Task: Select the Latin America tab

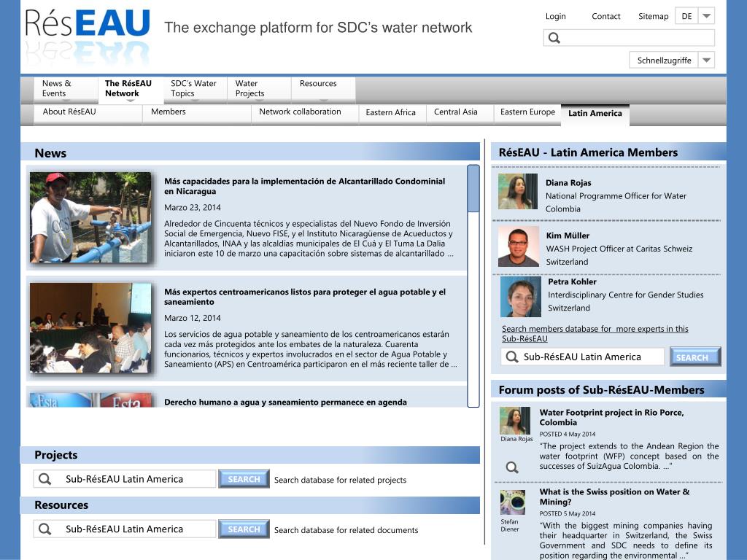Action: [595, 113]
